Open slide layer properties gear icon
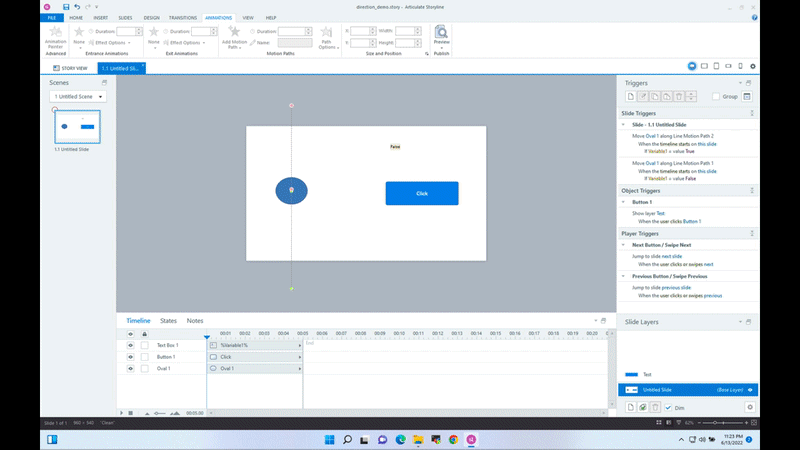The image size is (800, 450). [x=750, y=408]
